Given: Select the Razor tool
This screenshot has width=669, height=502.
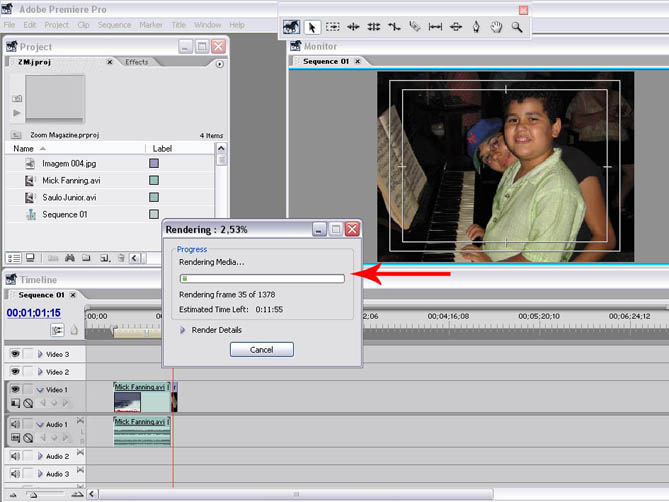Looking at the screenshot, I should [414, 28].
